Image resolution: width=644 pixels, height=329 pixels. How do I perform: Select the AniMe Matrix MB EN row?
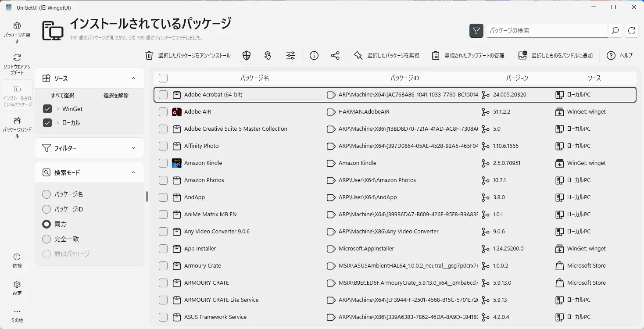coord(395,215)
